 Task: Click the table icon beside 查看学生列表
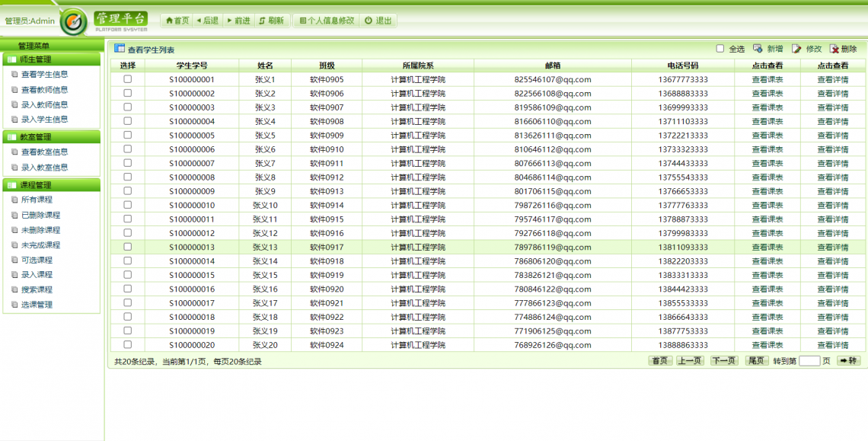(119, 49)
